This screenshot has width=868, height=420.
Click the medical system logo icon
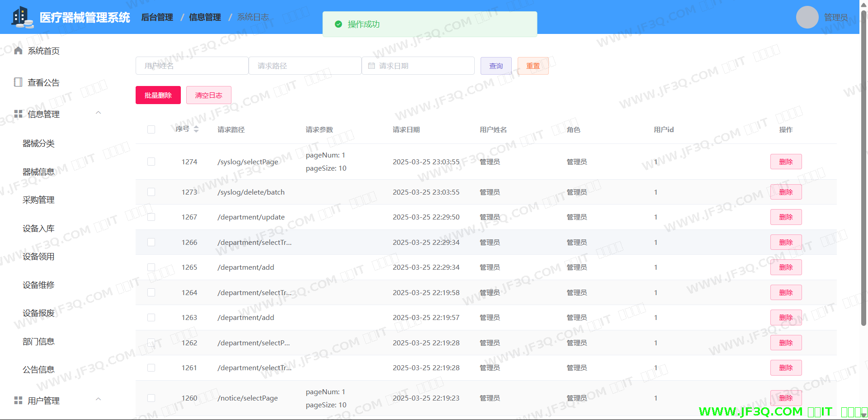[22, 17]
